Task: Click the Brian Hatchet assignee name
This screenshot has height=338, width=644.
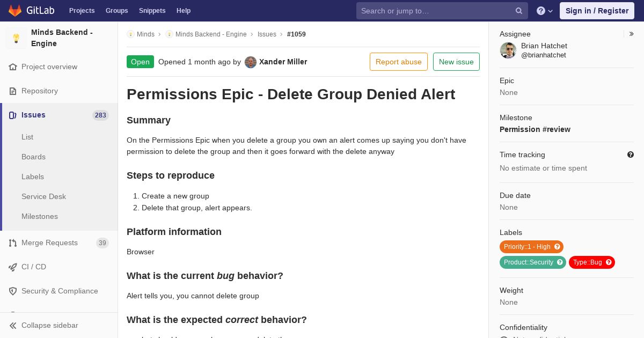Action: coord(544,46)
